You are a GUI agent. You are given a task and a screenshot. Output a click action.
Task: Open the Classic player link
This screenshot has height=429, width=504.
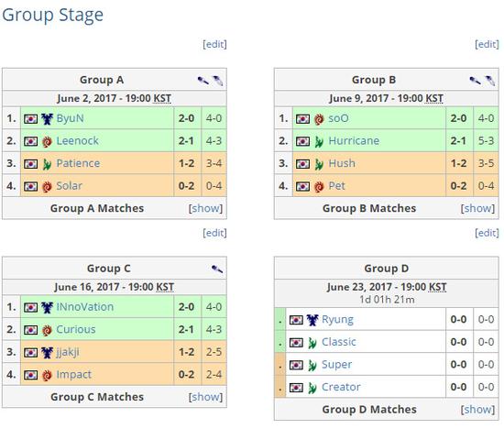point(339,342)
